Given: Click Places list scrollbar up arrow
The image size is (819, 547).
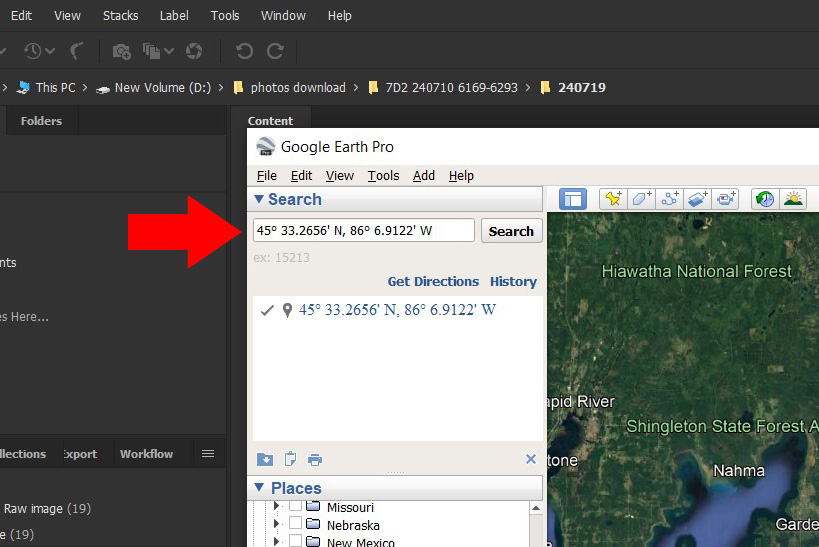Looking at the screenshot, I should click(535, 508).
